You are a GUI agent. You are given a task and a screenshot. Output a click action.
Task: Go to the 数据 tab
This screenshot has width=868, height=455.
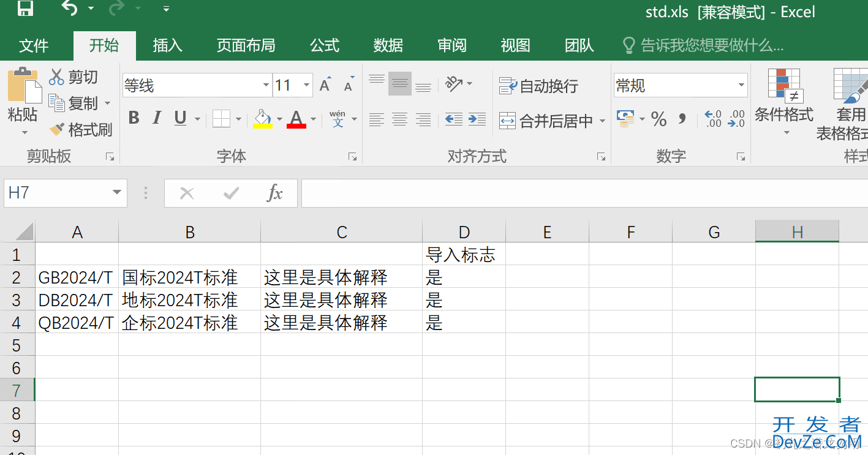pos(388,45)
